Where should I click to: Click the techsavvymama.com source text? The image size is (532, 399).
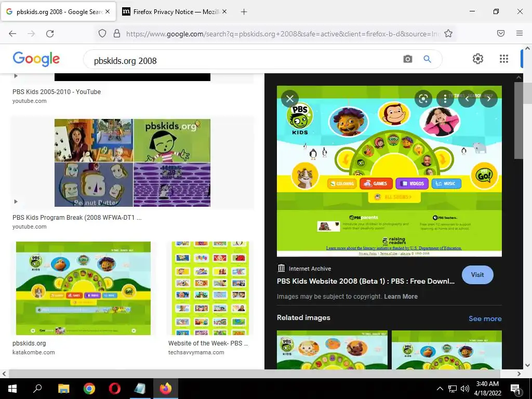pyautogui.click(x=196, y=352)
